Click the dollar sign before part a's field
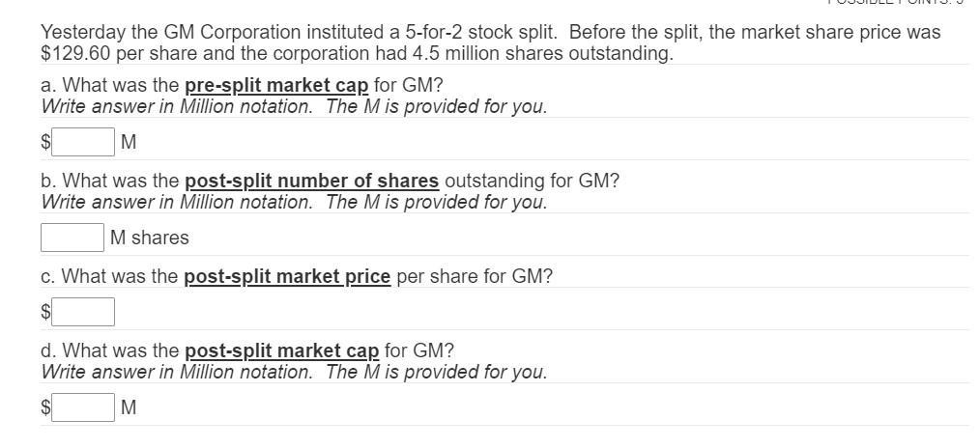The width and height of the screenshot is (980, 448). (44, 143)
